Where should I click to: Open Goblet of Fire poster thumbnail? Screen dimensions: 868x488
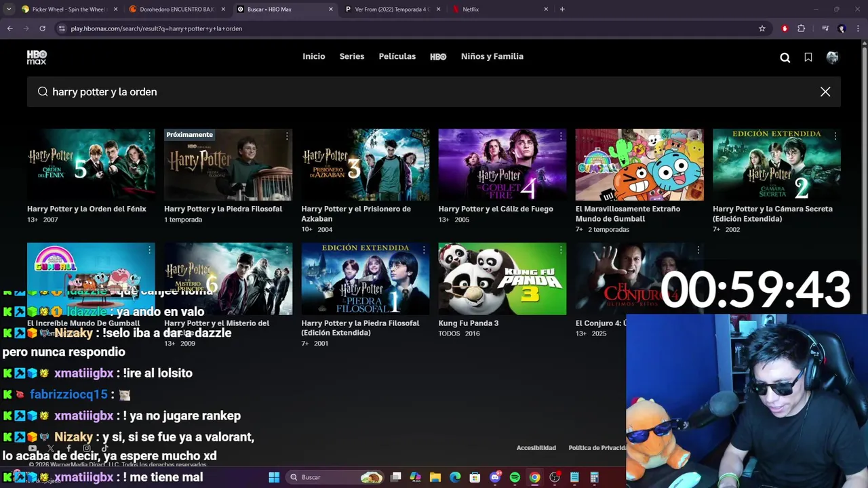click(x=502, y=165)
